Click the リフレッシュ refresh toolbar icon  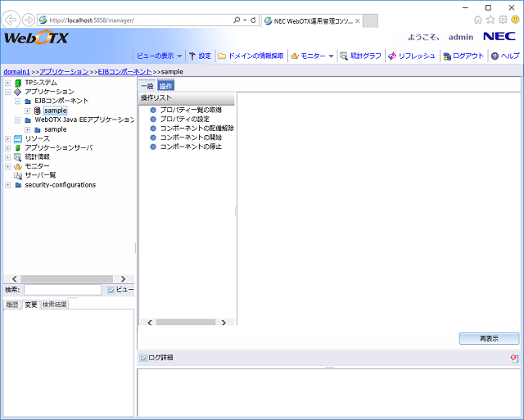click(392, 56)
